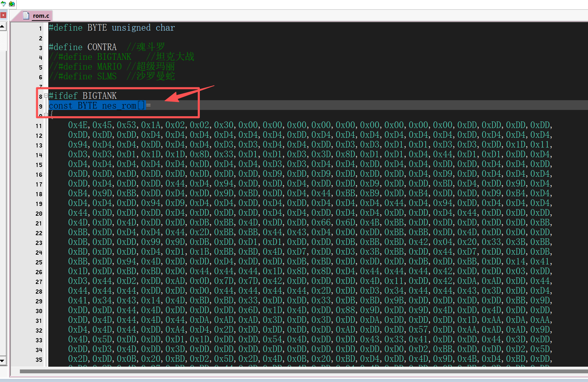Click the selected text "const BYTE nes_rom[]"
Viewport: 588px width, 382px height.
click(x=97, y=105)
